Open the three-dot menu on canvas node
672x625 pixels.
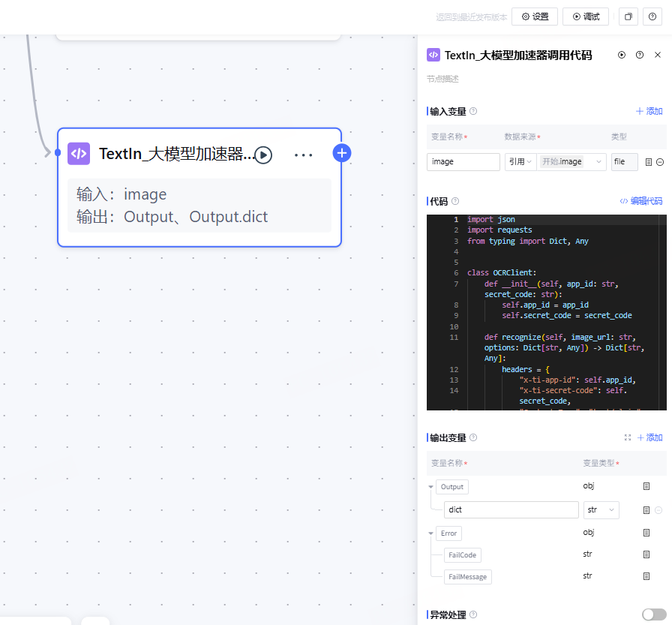[304, 155]
